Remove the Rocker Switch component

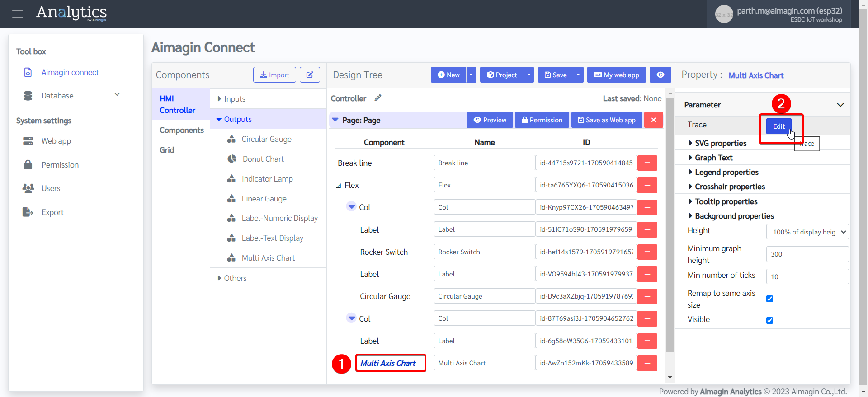click(647, 252)
